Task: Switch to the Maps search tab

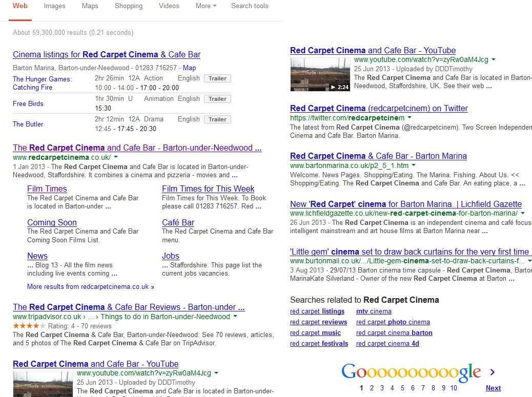Action: (90, 6)
